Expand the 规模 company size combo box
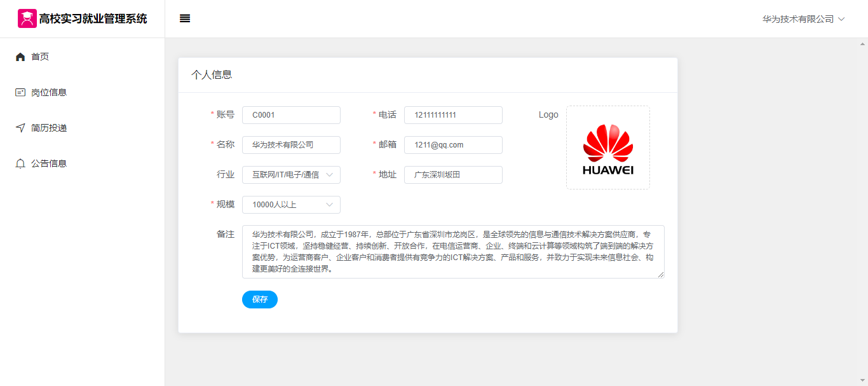Viewport: 868px width, 386px height. 291,205
